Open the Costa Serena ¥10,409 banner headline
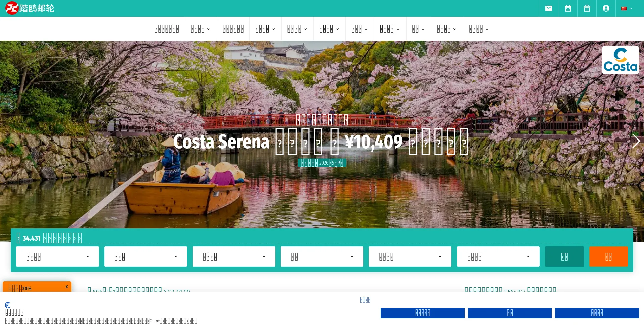 coord(321,142)
